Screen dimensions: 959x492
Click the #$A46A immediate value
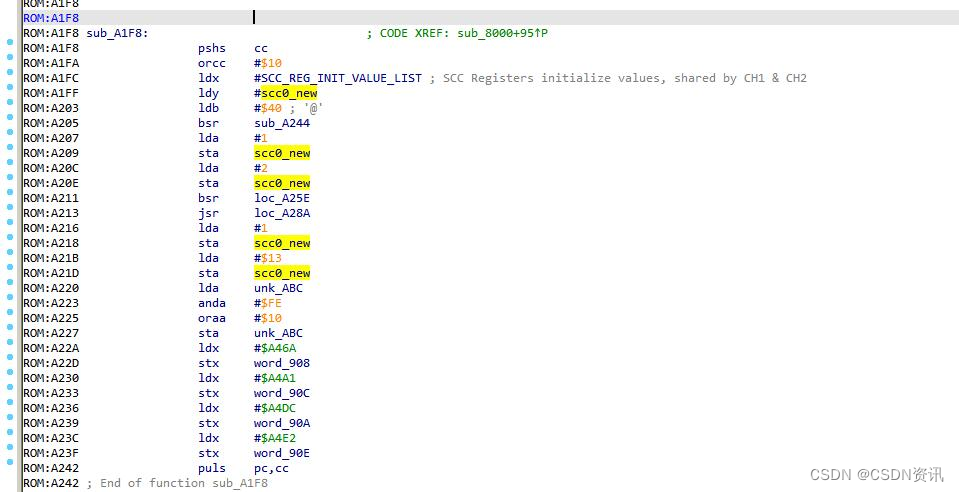(275, 348)
